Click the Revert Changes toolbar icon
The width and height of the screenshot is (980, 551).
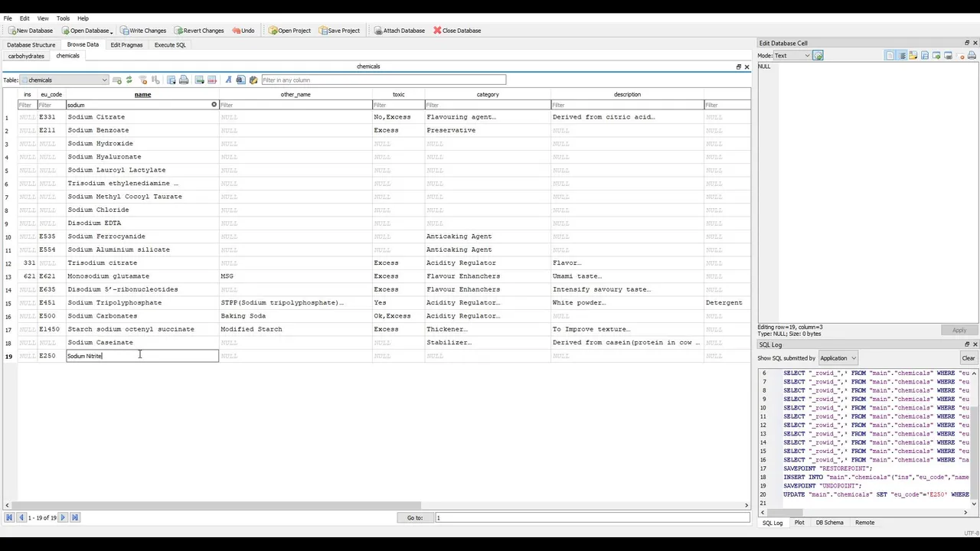click(178, 31)
